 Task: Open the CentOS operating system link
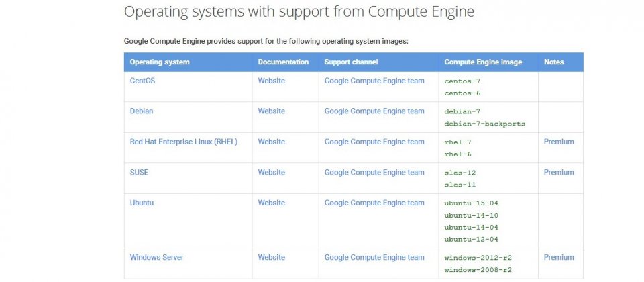click(143, 81)
